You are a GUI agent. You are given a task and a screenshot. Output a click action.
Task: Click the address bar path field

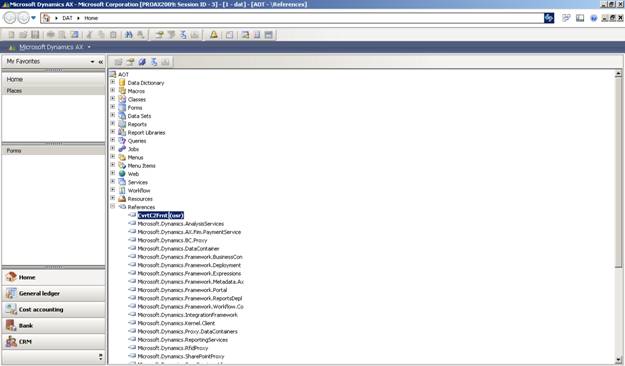292,18
